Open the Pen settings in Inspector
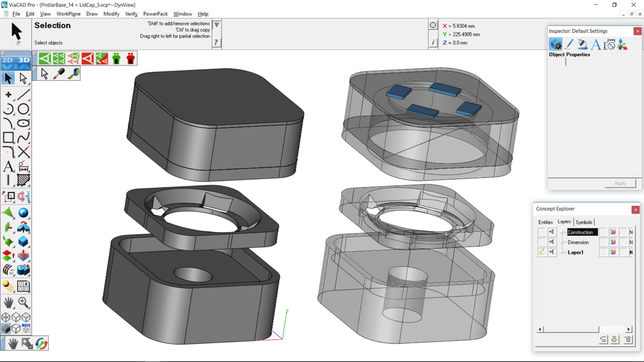644x362 pixels. [569, 45]
